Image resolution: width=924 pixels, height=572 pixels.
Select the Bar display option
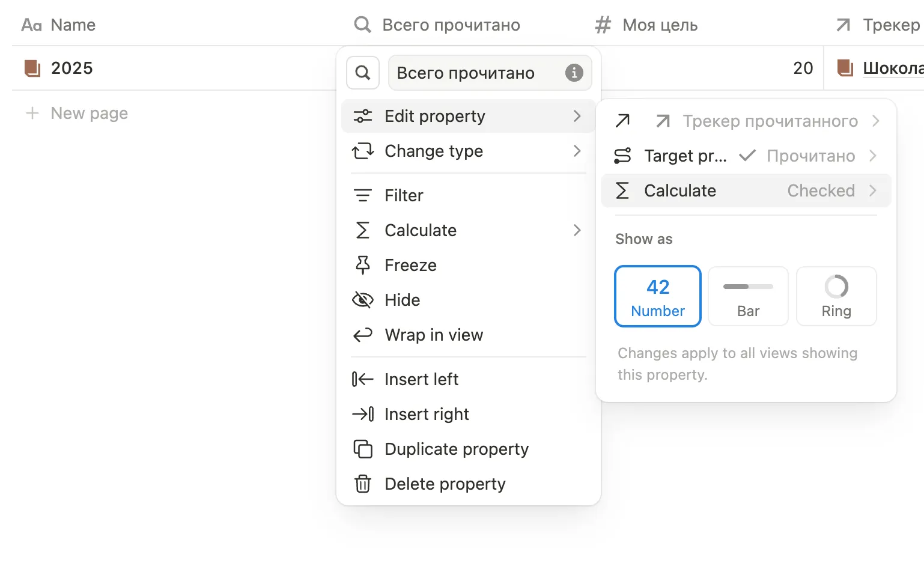[x=748, y=296]
